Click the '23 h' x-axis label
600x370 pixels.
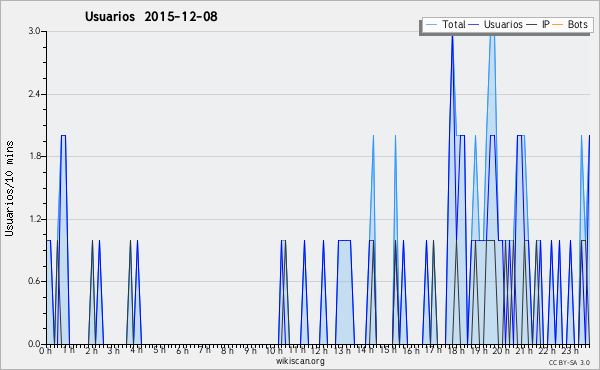click(570, 351)
